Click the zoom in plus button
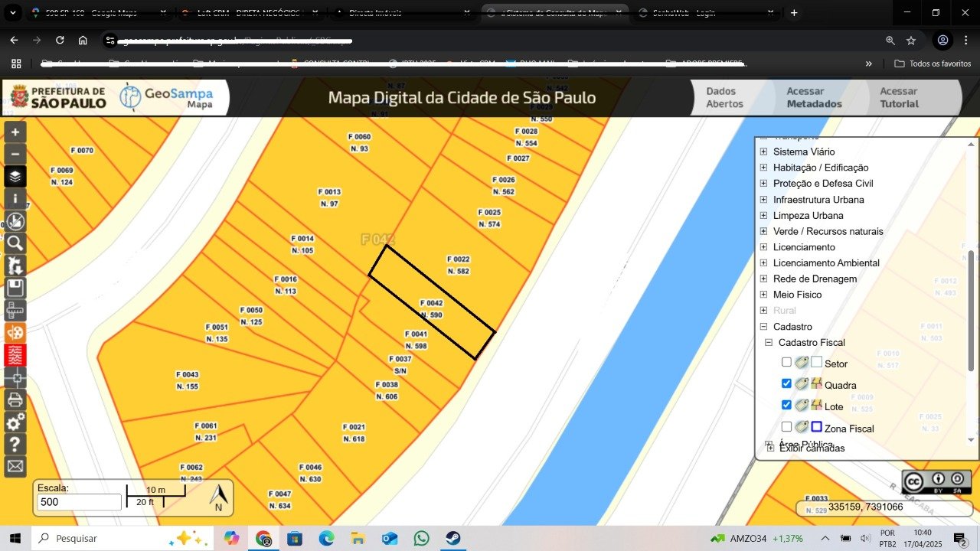980x551 pixels. click(15, 132)
